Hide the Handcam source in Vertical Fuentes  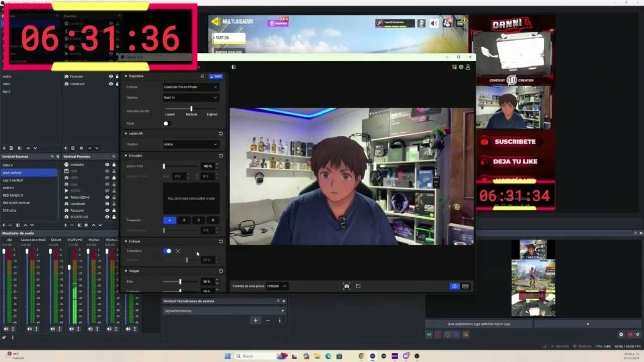coord(107,204)
